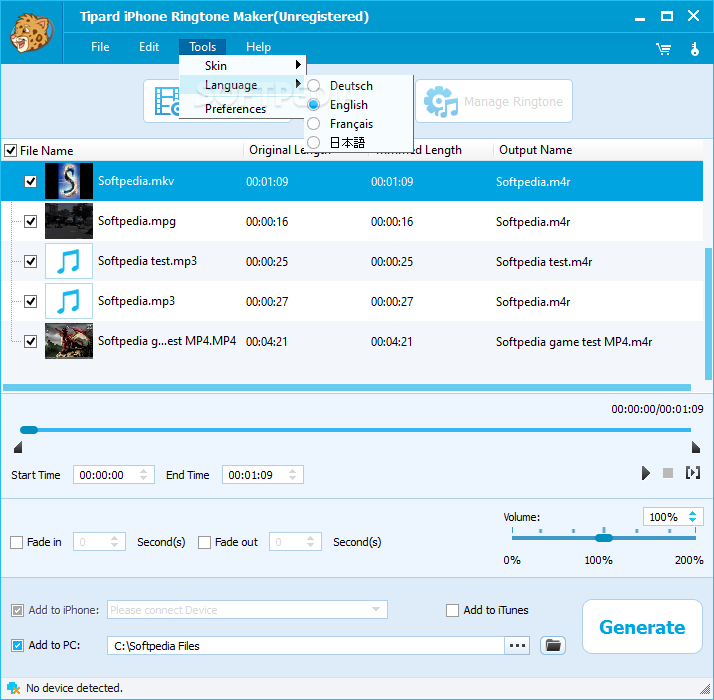Open the connect Device dropdown
The width and height of the screenshot is (714, 700).
click(x=375, y=609)
